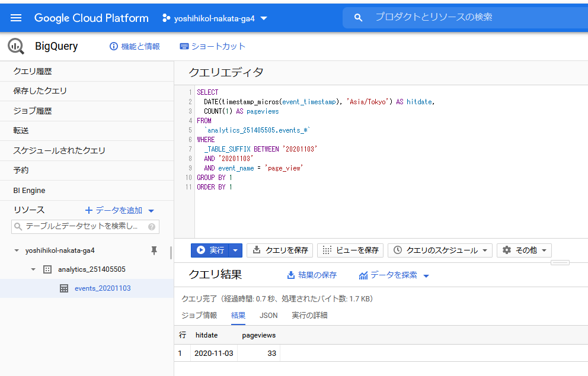This screenshot has width=588, height=376.
Task: Click the Google Cloud Platform logo
Action: pos(91,18)
